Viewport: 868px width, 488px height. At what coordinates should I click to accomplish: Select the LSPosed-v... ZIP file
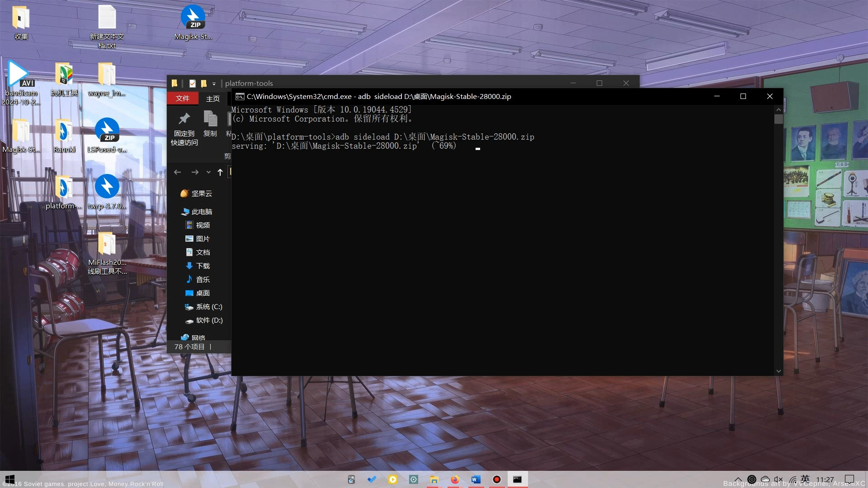coord(107,136)
